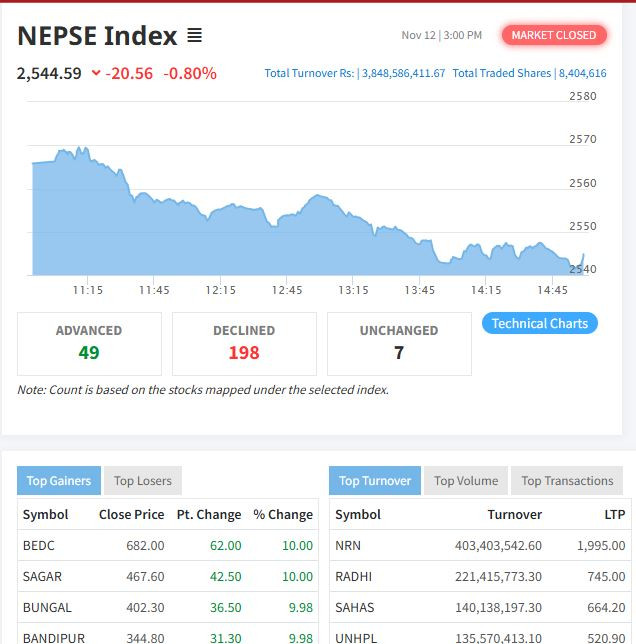Open the BEDC stock symbol
636x644 pixels.
(38, 545)
